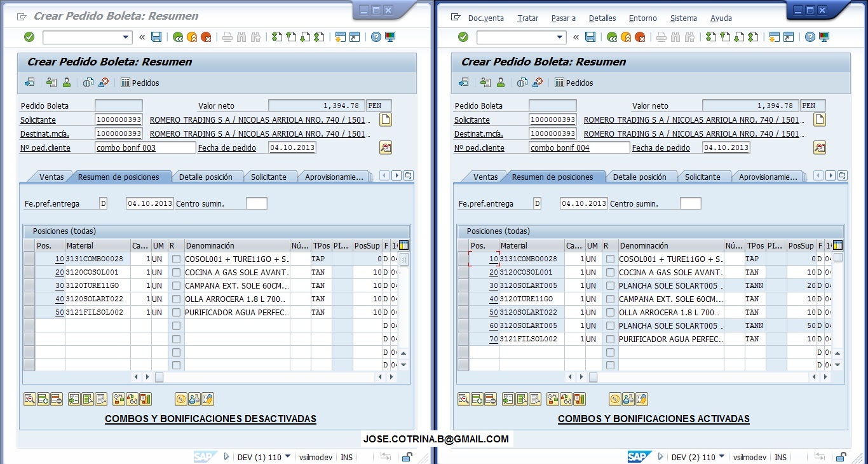Click the horizontal scrollbar under the left positions table
This screenshot has width=868, height=464.
(267, 377)
